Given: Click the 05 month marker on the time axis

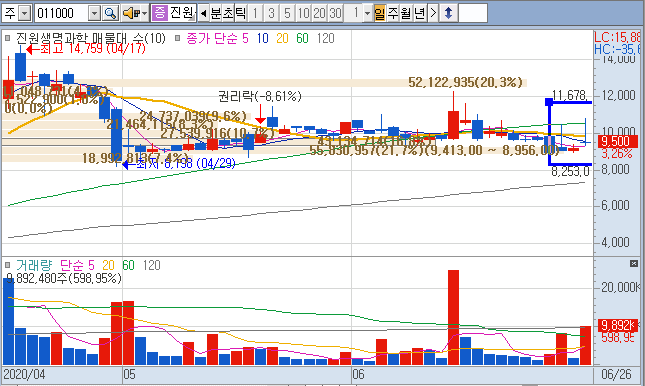Looking at the screenshot, I should 129,374.
